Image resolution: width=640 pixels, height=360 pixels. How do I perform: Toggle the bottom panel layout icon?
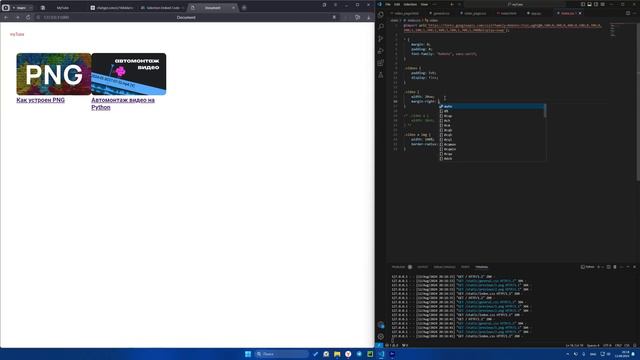tap(589, 4)
